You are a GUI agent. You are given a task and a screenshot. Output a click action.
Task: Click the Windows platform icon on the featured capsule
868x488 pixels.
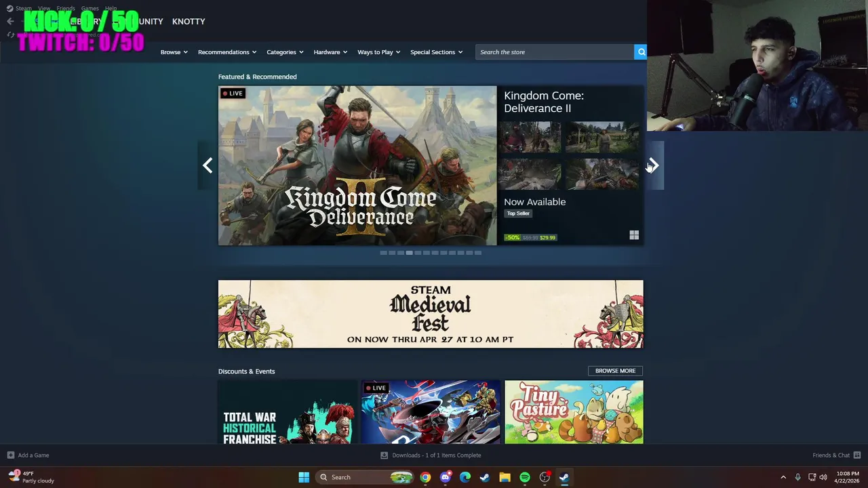[634, 235]
